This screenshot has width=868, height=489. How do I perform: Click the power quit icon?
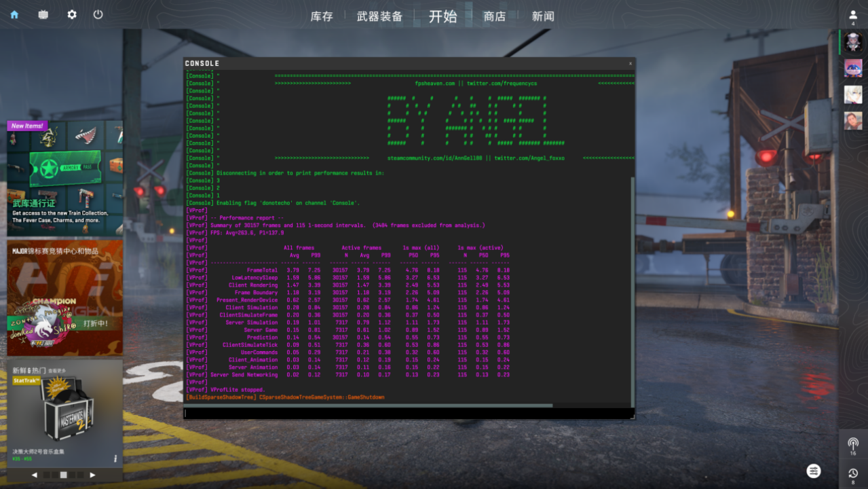click(x=98, y=14)
